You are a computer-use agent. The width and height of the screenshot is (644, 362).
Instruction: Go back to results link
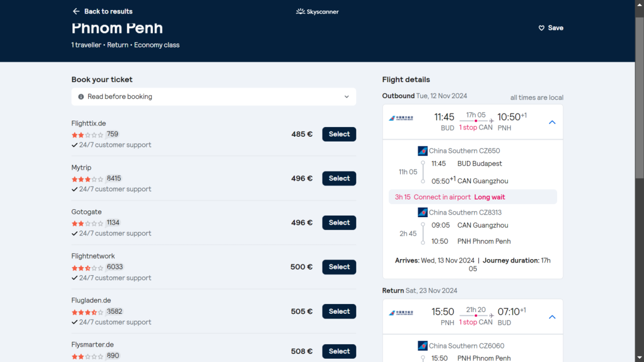(108, 11)
